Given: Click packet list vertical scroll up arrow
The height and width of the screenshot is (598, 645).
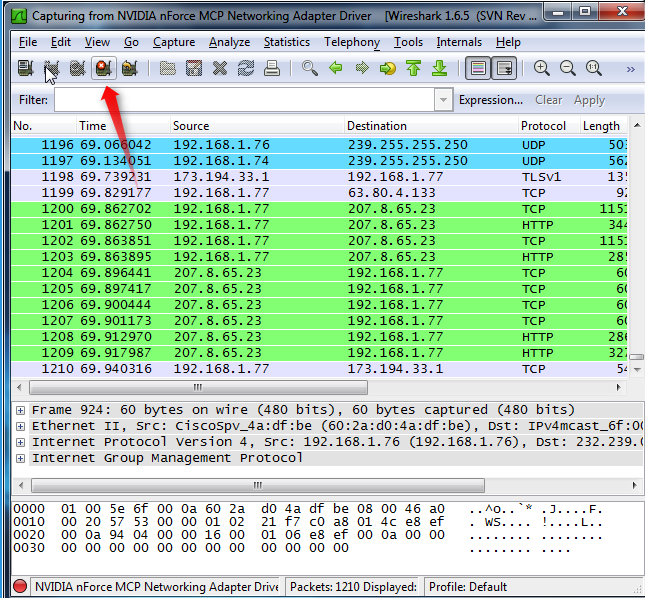Looking at the screenshot, I should [637, 125].
